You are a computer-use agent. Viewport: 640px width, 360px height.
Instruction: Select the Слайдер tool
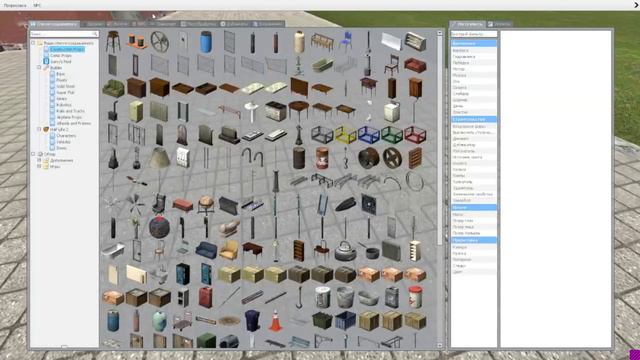click(x=474, y=93)
